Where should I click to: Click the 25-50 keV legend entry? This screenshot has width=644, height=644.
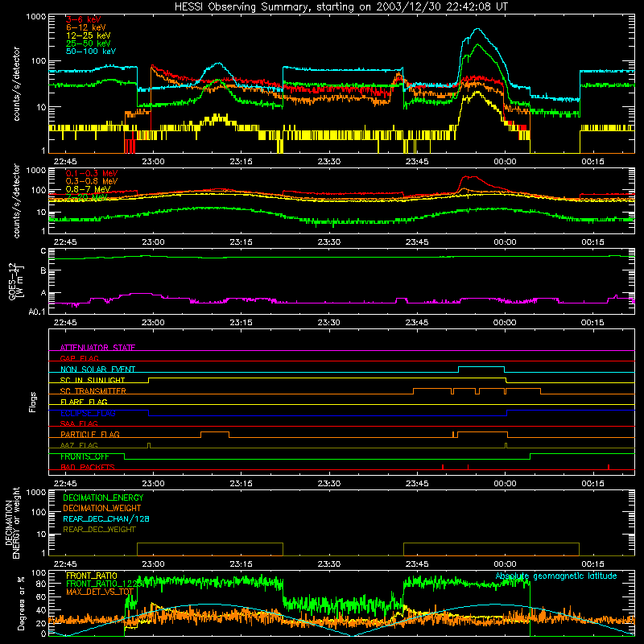pyautogui.click(x=89, y=43)
